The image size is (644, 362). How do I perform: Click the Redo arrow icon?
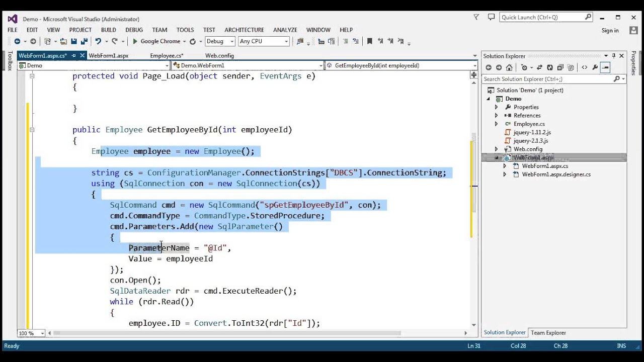point(115,41)
